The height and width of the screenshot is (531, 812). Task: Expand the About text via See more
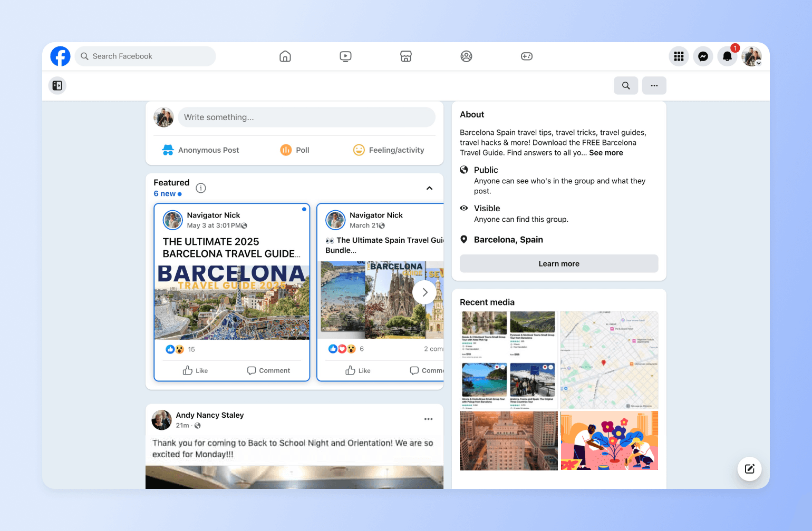pyautogui.click(x=605, y=152)
